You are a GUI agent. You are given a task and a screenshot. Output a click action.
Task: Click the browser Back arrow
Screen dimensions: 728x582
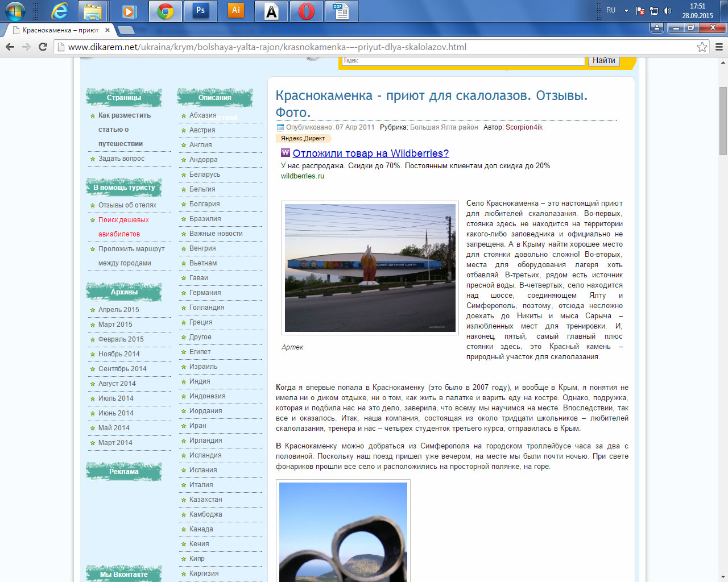10,47
